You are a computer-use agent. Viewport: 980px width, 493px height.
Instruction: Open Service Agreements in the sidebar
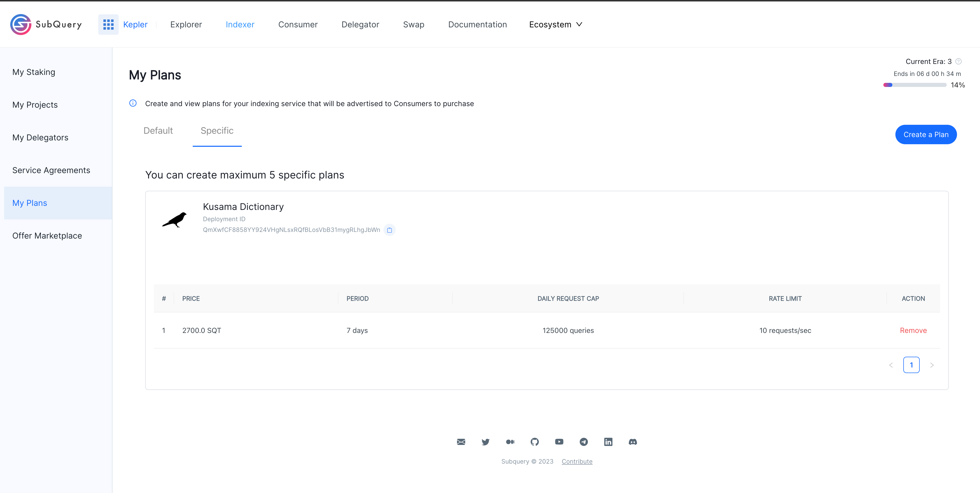[x=58, y=170]
